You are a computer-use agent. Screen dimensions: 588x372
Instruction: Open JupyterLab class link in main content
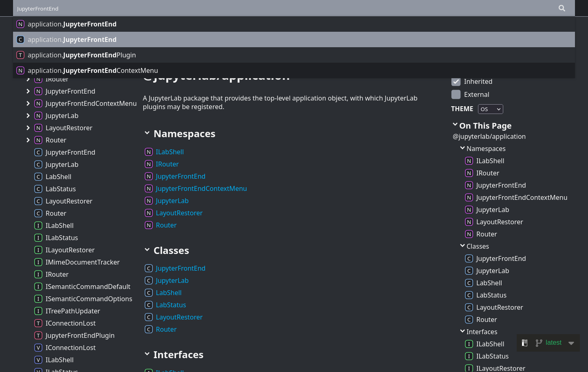tap(172, 280)
